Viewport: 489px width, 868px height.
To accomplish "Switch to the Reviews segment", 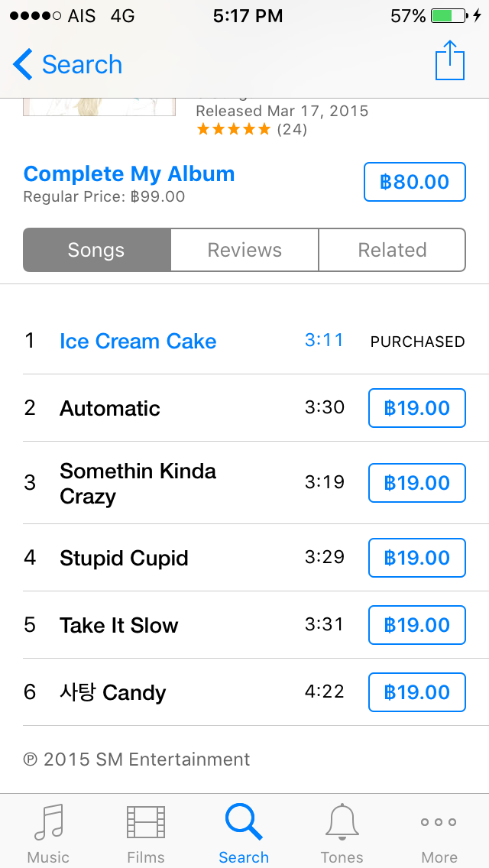I will pos(244,250).
